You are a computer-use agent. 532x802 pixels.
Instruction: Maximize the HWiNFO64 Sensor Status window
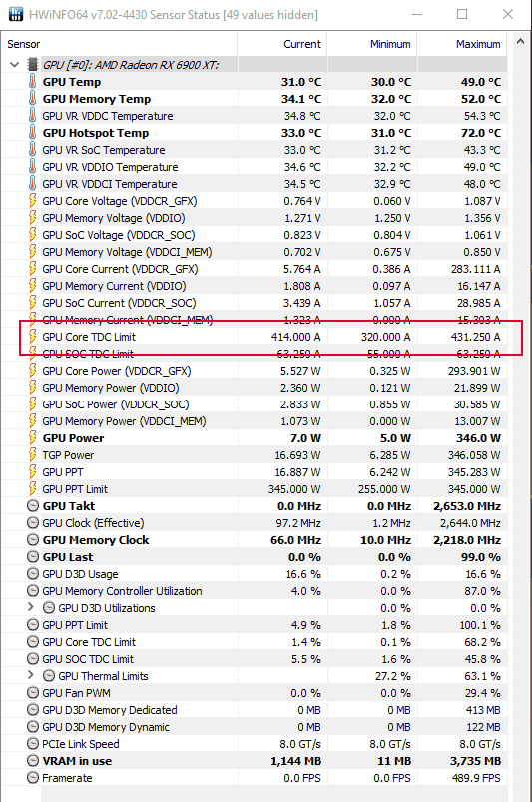462,14
